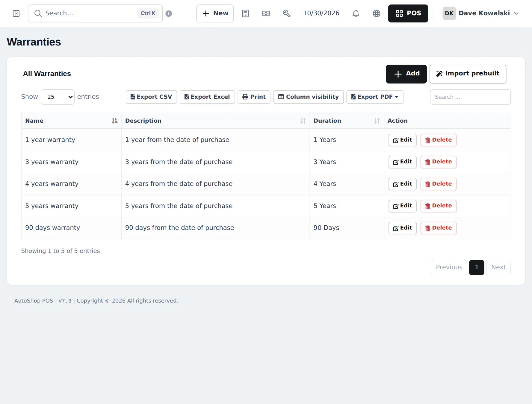
Task: Focus the top Search... field
Action: click(95, 13)
